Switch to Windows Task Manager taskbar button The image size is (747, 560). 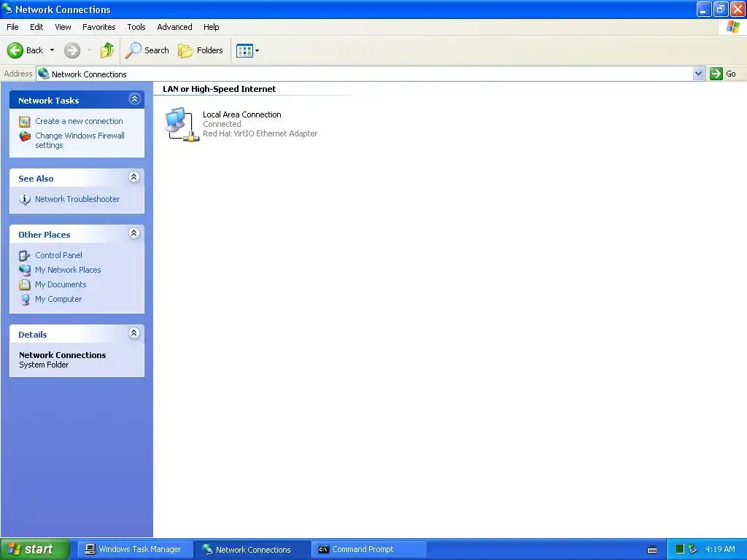[x=134, y=550]
